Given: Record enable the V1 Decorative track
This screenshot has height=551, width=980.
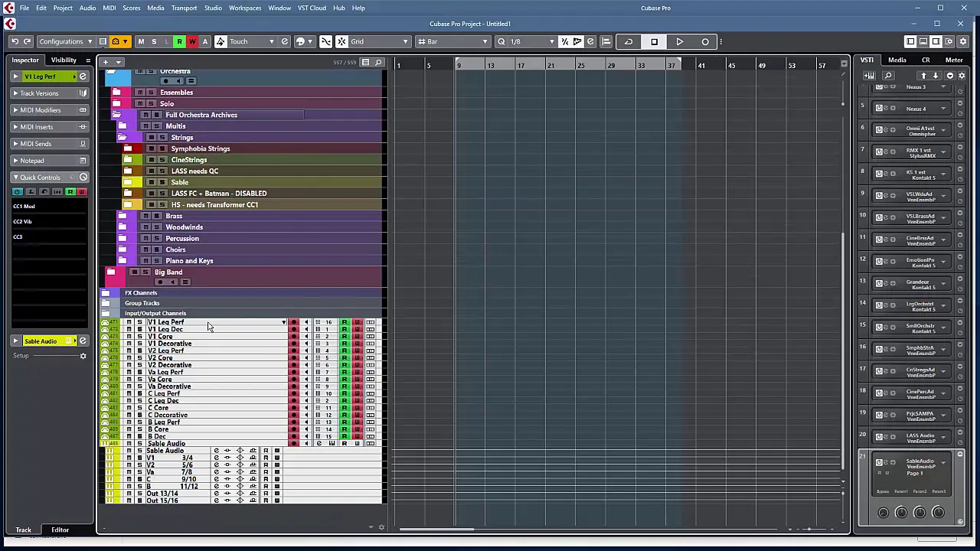Looking at the screenshot, I should pyautogui.click(x=293, y=344).
